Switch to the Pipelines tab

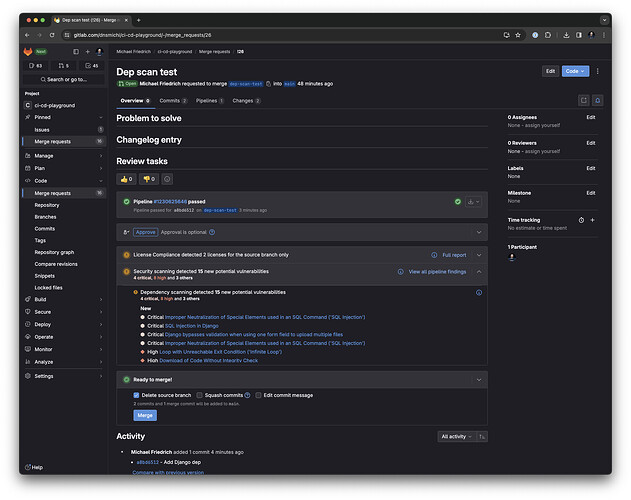[x=210, y=101]
